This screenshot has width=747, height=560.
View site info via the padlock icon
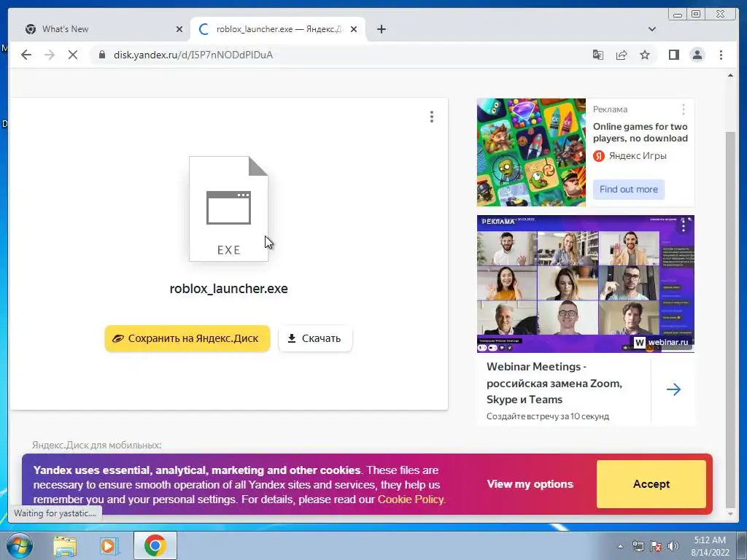[x=101, y=55]
